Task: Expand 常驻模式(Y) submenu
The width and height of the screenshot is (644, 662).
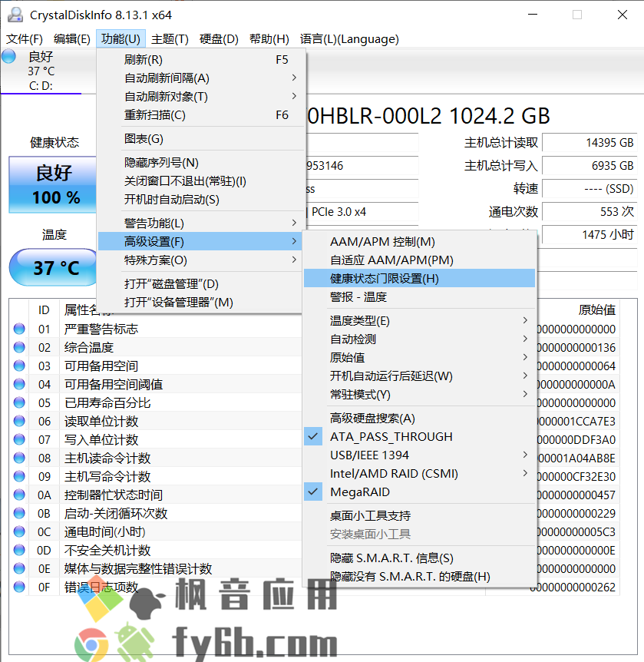Action: (x=419, y=394)
